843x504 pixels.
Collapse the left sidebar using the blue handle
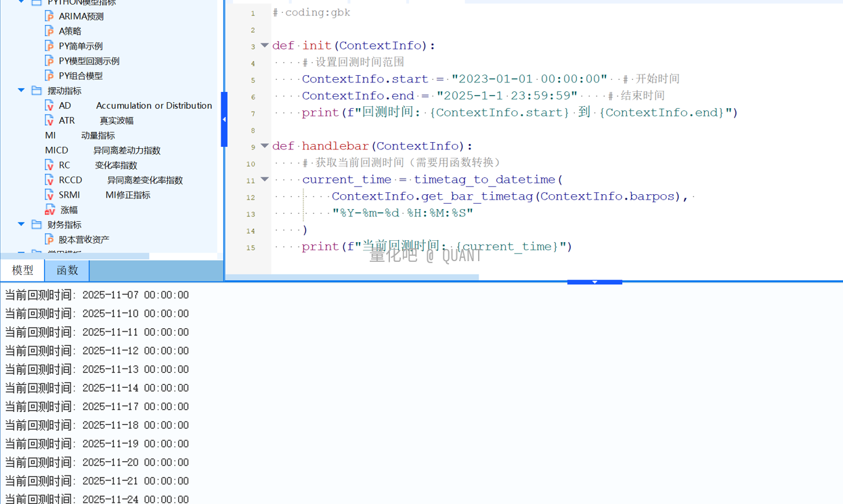point(224,120)
